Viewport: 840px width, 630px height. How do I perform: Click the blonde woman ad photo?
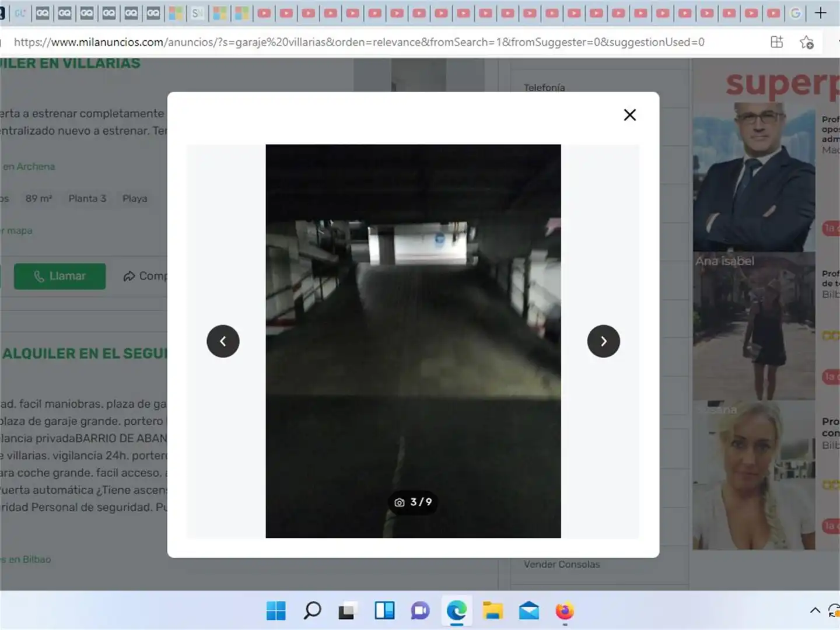point(754,475)
